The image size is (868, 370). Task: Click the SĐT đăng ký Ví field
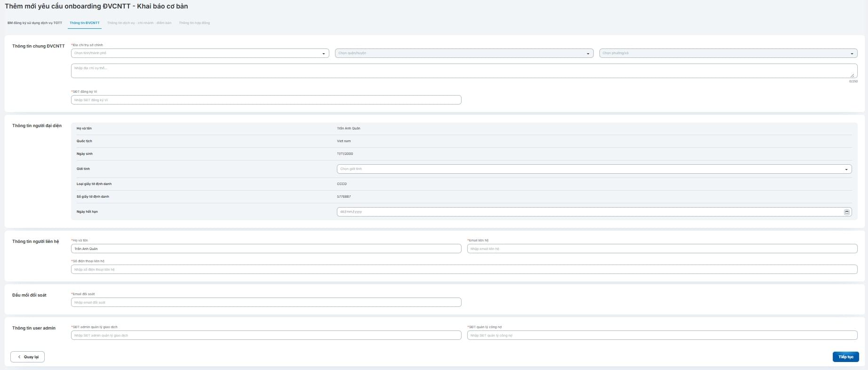[266, 100]
